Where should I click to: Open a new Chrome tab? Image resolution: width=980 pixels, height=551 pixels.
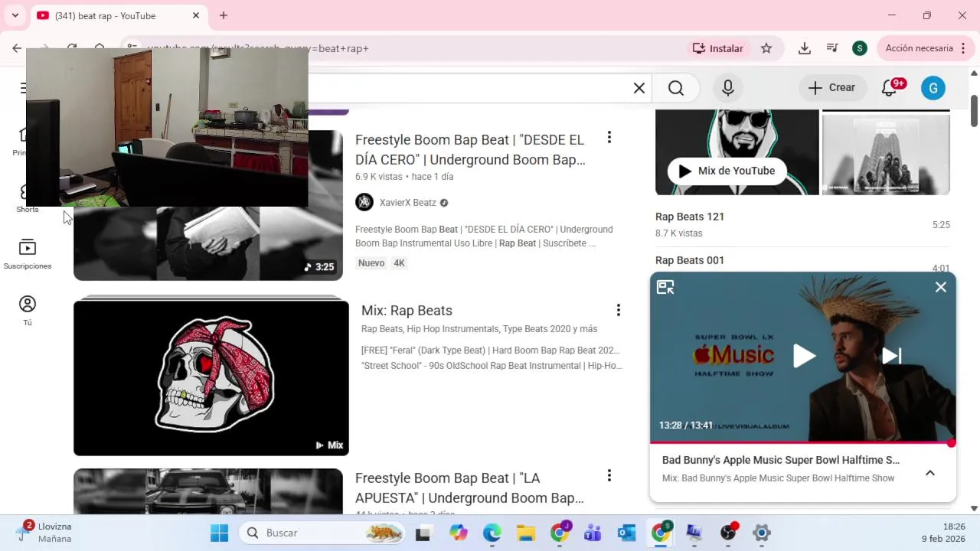click(x=224, y=15)
